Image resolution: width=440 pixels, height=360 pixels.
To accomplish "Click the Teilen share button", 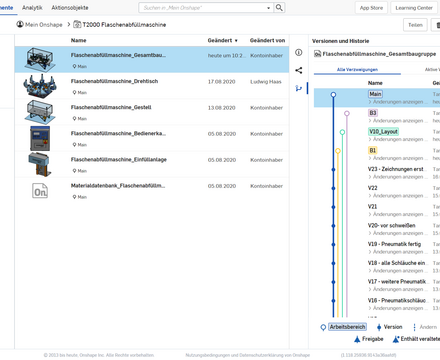I will 415,25.
